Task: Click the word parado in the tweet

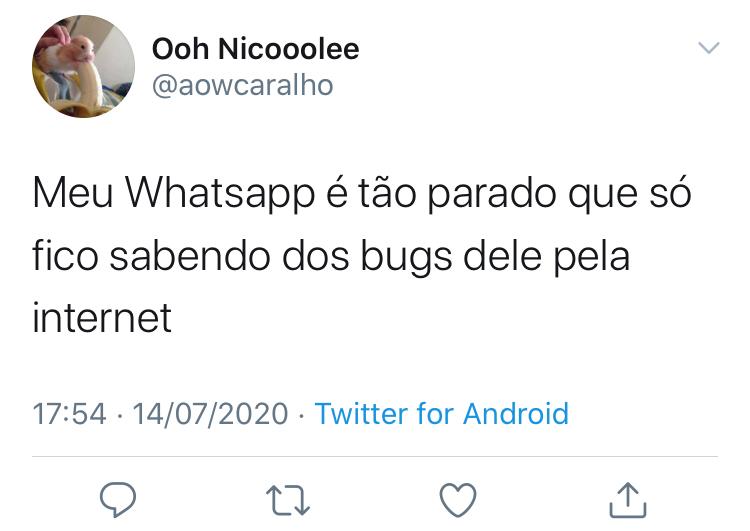Action: pyautogui.click(x=492, y=195)
